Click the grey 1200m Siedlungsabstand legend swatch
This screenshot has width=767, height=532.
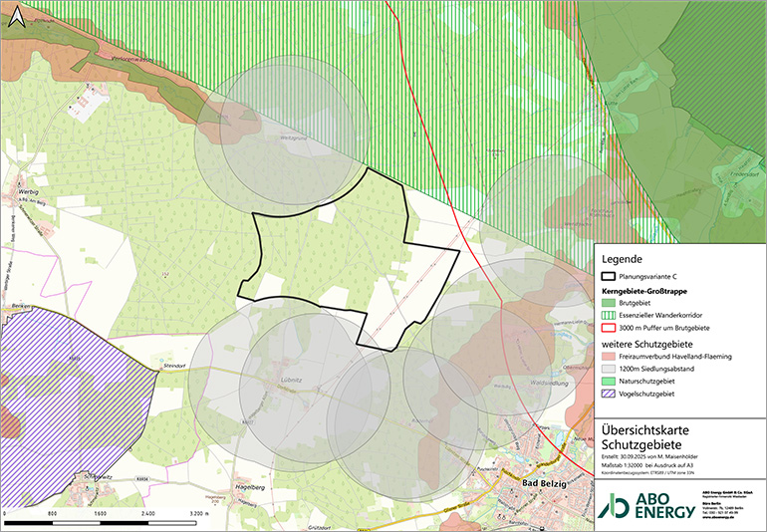click(611, 370)
